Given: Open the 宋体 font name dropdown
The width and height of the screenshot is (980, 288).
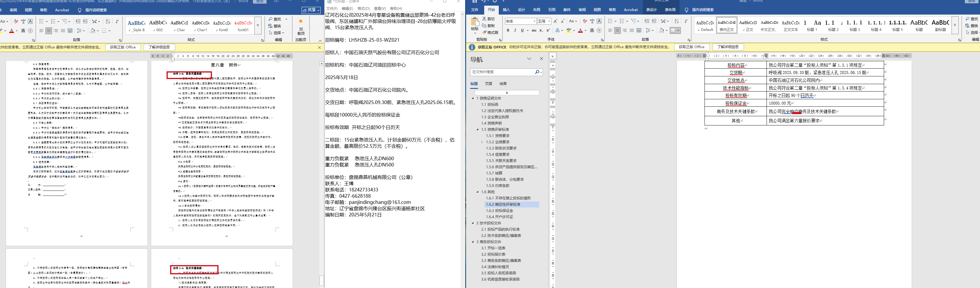Looking at the screenshot, I should 534,21.
